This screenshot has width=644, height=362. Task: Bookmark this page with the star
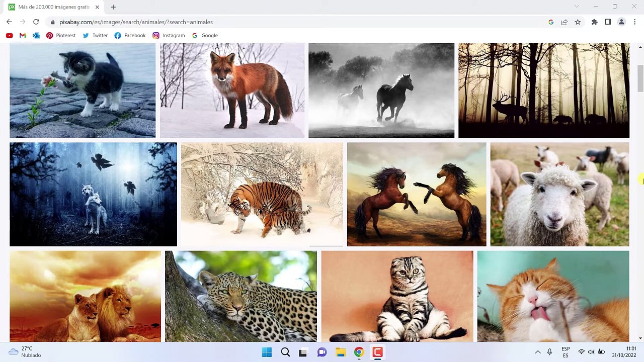(x=578, y=22)
